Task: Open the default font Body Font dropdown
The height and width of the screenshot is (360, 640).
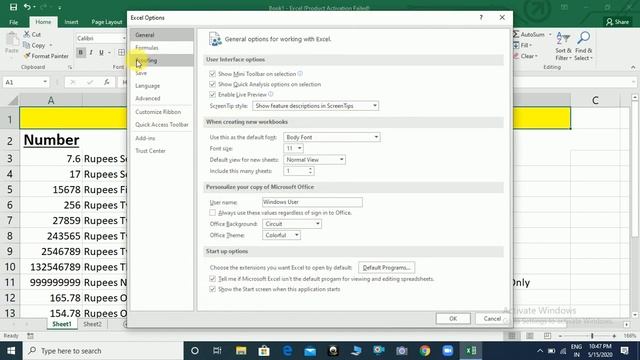Action: 332,137
